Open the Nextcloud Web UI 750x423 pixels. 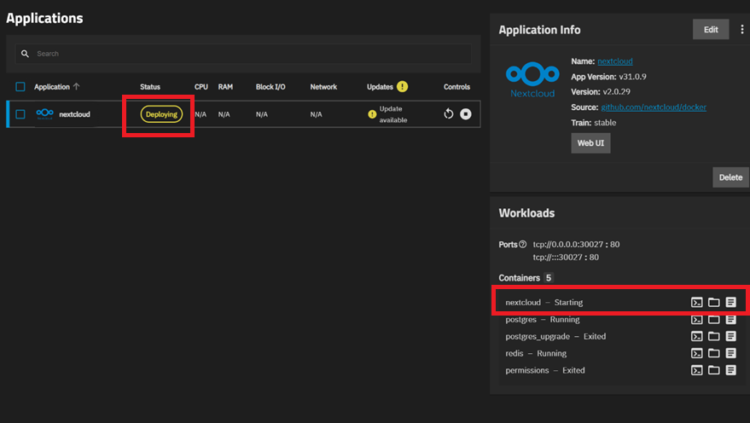[x=590, y=143]
